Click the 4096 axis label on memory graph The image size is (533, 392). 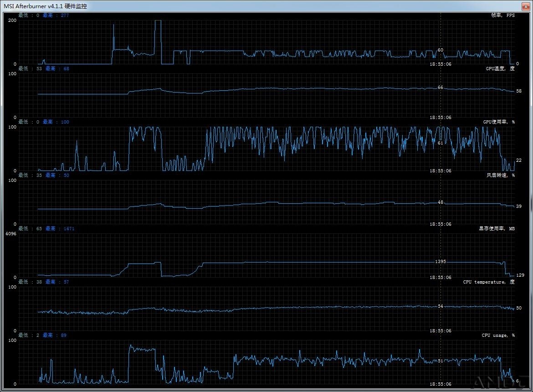pyautogui.click(x=11, y=234)
